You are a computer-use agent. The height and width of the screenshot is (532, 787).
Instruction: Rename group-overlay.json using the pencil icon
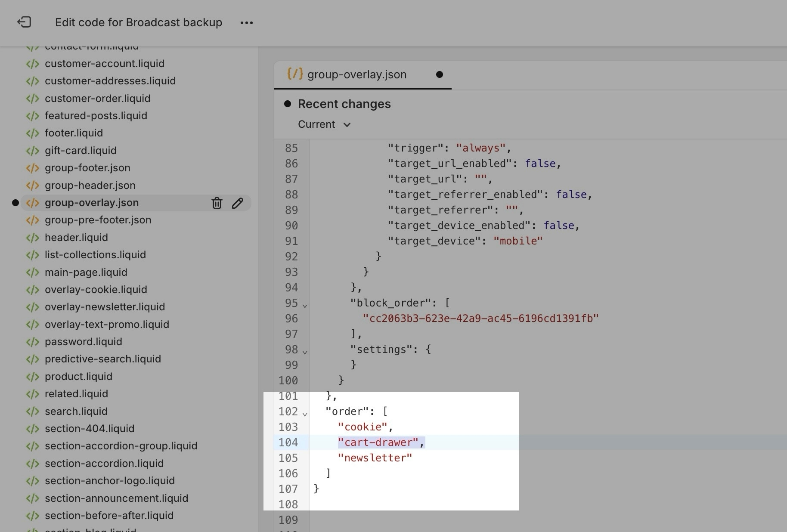238,203
